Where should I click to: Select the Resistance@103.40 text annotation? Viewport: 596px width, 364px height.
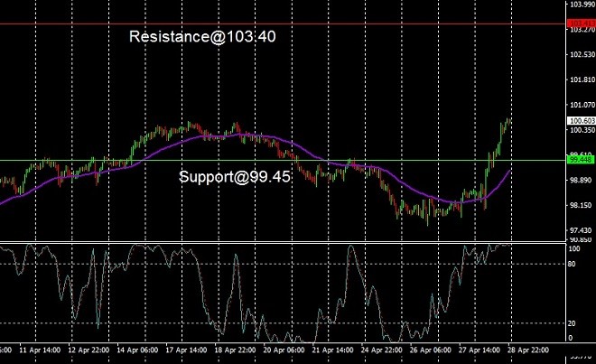point(202,36)
